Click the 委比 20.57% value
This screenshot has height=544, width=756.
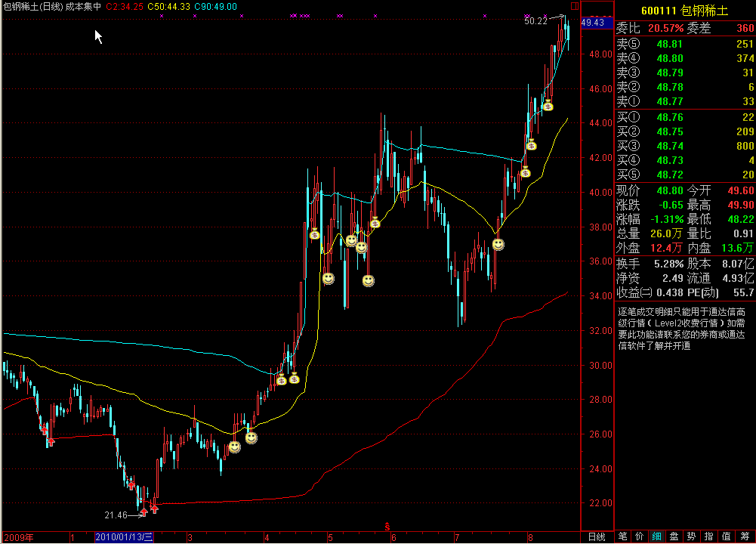pyautogui.click(x=665, y=28)
